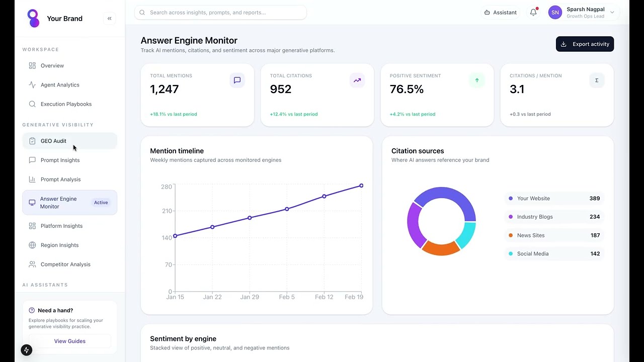
Task: Click the SN user avatar
Action: point(555,13)
